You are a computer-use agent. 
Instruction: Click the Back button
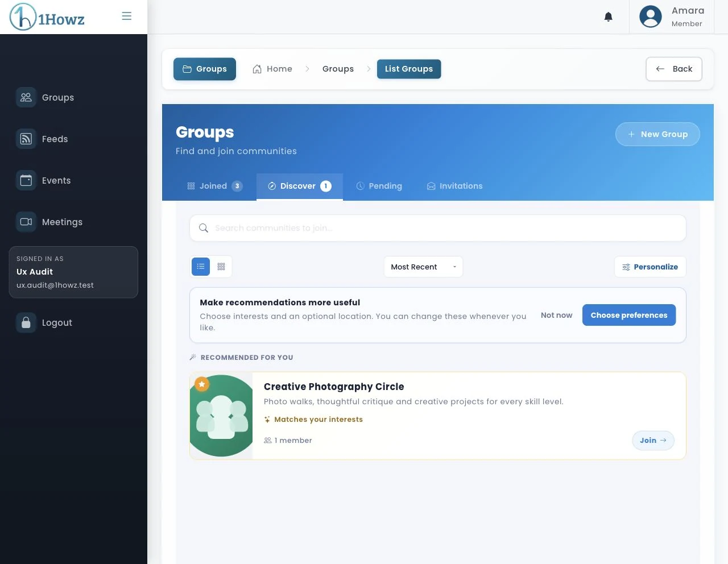pyautogui.click(x=674, y=69)
